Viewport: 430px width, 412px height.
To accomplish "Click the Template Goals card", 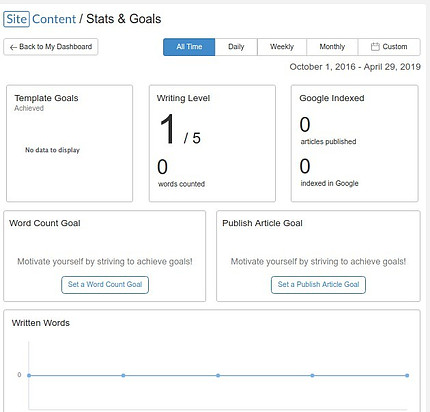I will pos(69,143).
